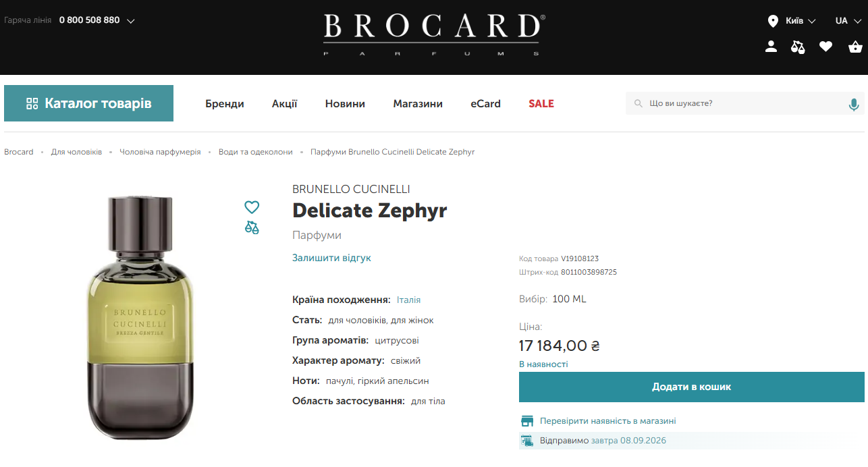Viewport: 868px width, 467px height.
Task: Open the UA language dropdown
Action: [846, 21]
